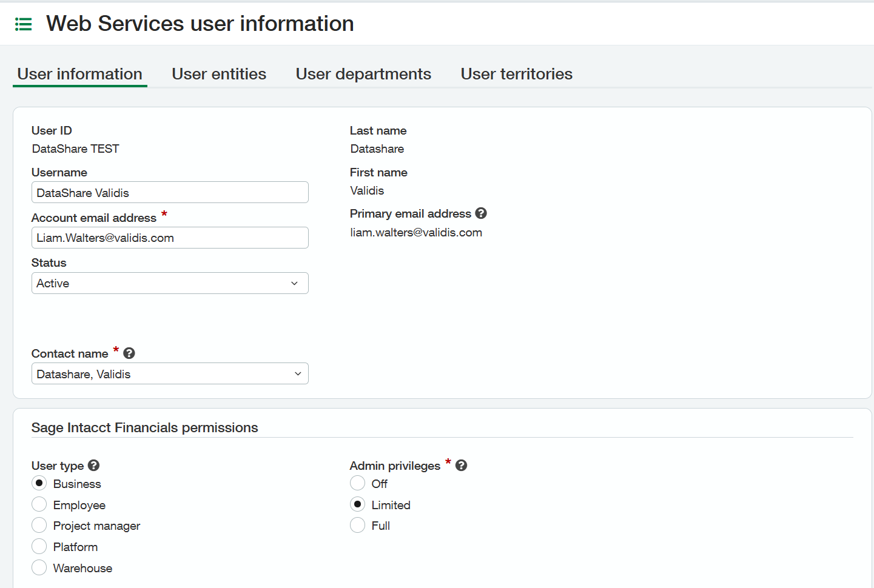Expand the Contact name dropdown
The height and width of the screenshot is (588, 874).
coord(170,374)
